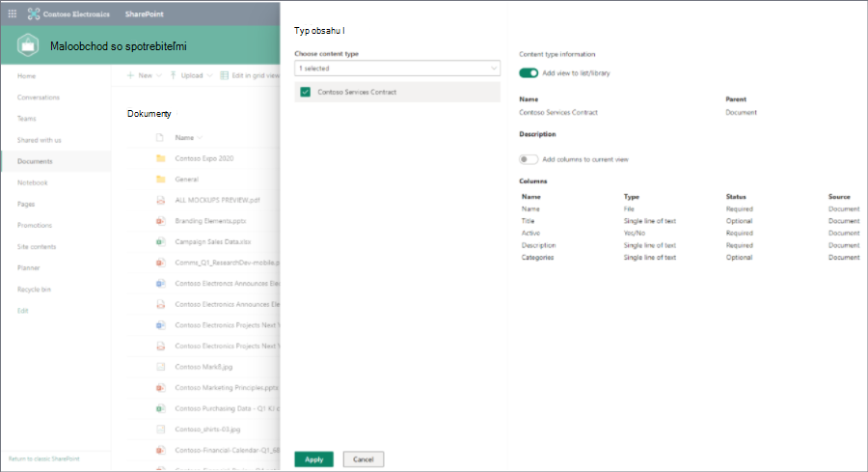Click the Campaign Sales Data.xlsx file icon

[160, 241]
